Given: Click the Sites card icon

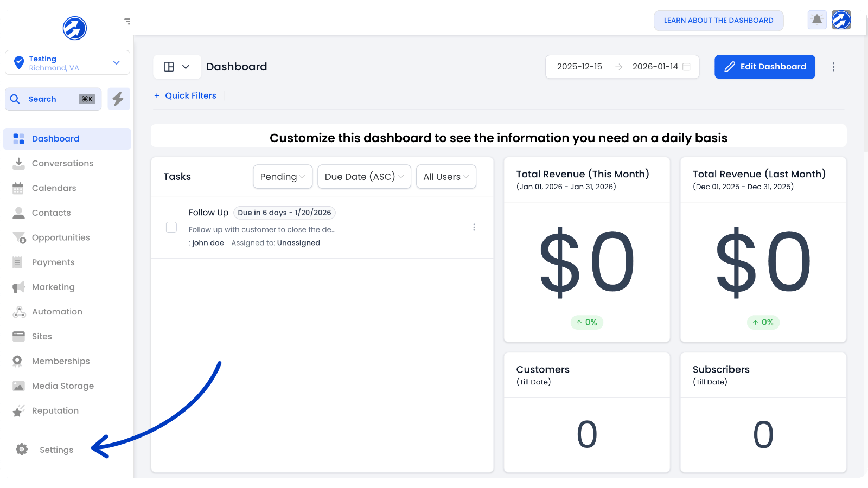Looking at the screenshot, I should tap(18, 336).
